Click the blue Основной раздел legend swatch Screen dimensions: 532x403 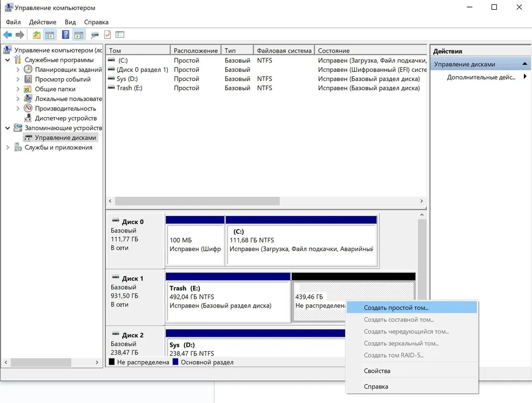click(x=176, y=361)
